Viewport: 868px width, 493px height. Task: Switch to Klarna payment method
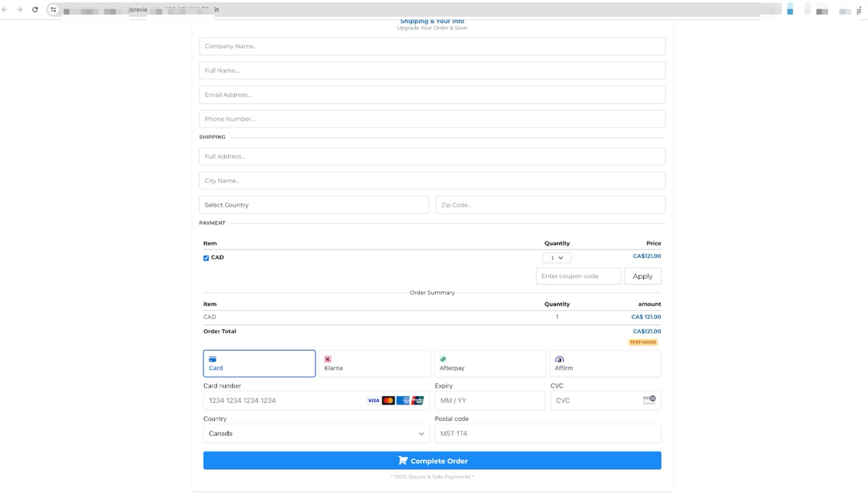point(374,363)
